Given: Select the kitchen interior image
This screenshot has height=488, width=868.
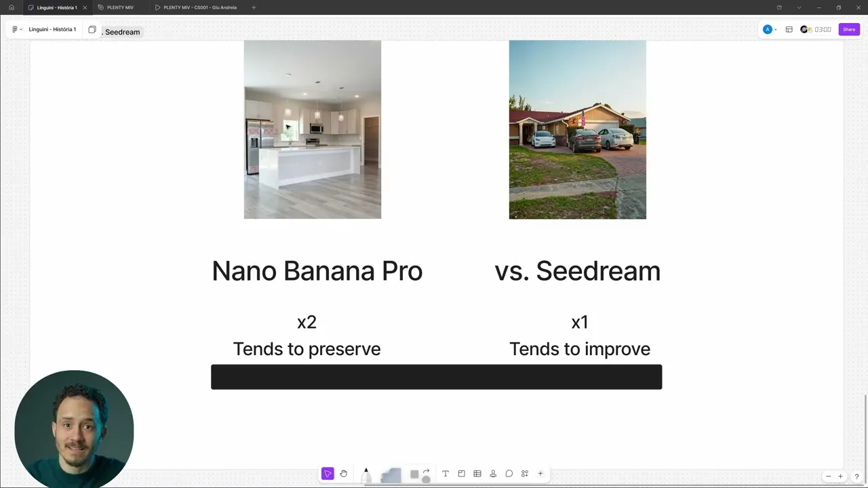Looking at the screenshot, I should 313,129.
